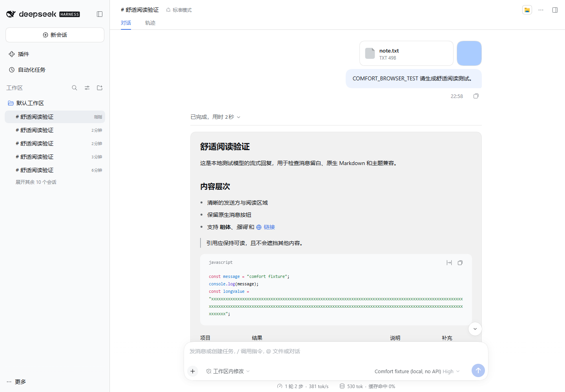This screenshot has height=392, width=565.
Task: Send message with the up-arrow button
Action: [x=478, y=370]
